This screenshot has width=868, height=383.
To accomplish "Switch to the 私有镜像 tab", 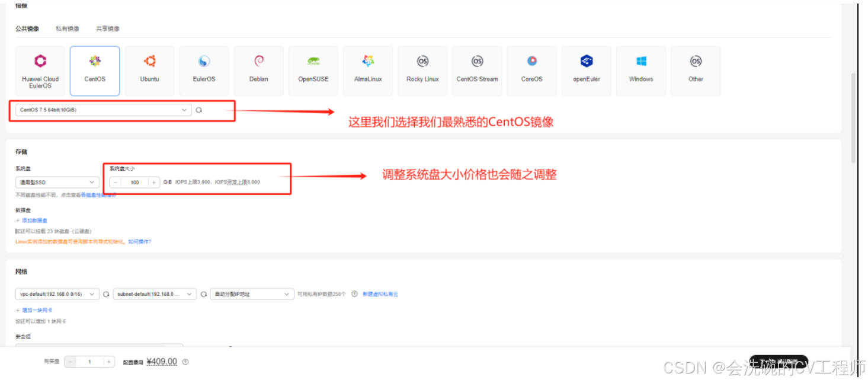I will [68, 28].
